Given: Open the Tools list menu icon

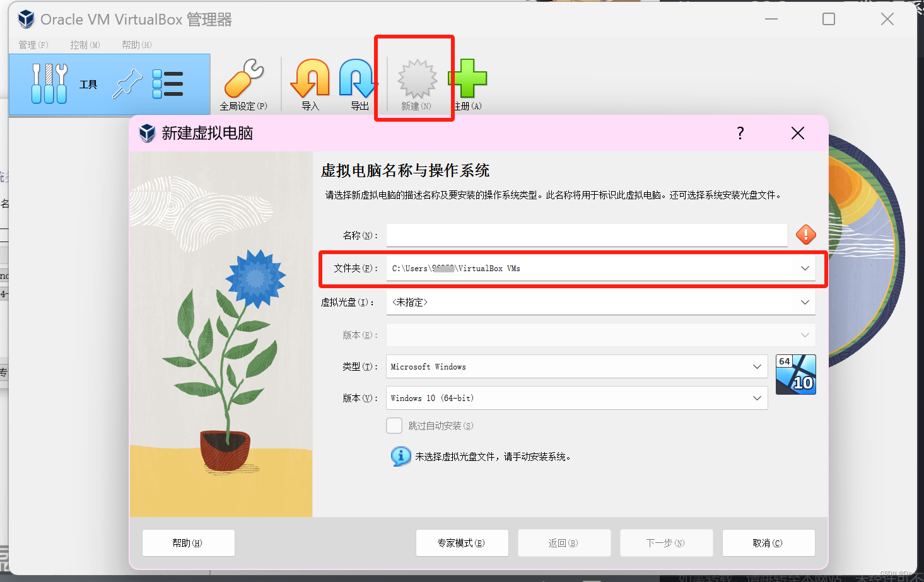Looking at the screenshot, I should pyautogui.click(x=168, y=84).
